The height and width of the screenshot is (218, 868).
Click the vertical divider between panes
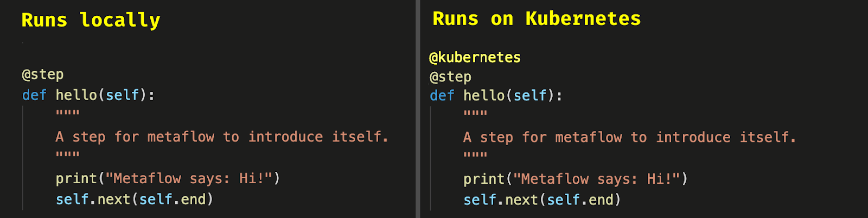pyautogui.click(x=418, y=109)
